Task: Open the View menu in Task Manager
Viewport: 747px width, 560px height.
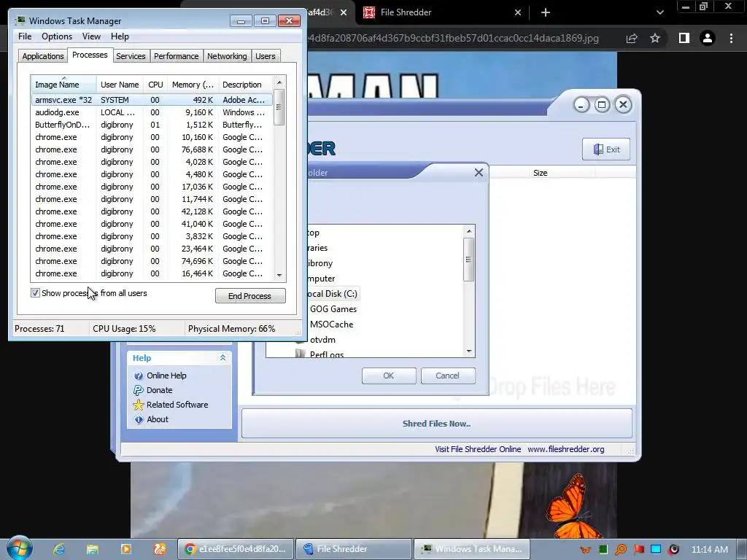Action: pyautogui.click(x=91, y=36)
